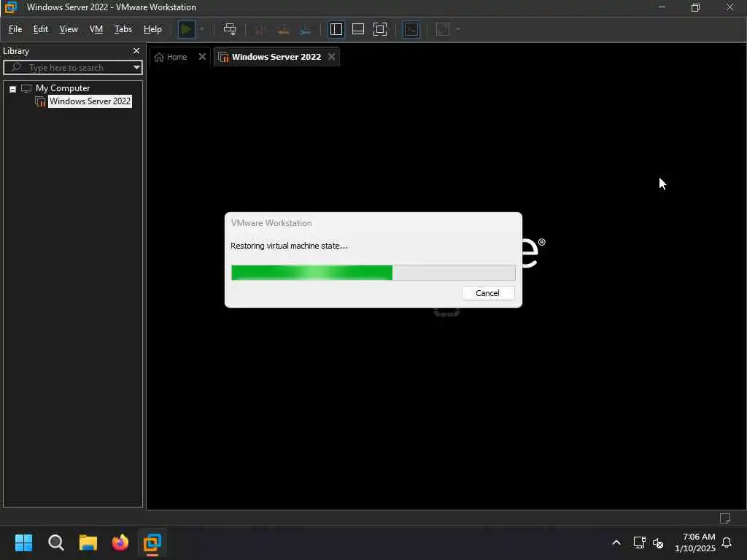This screenshot has width=747, height=560.
Task: Open the stretch guest dropdown arrow
Action: pyautogui.click(x=458, y=29)
